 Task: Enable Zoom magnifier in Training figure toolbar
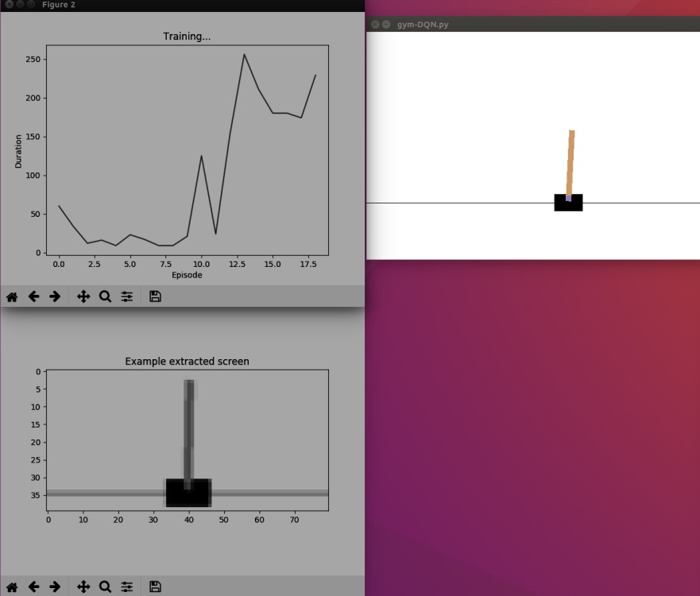[105, 296]
